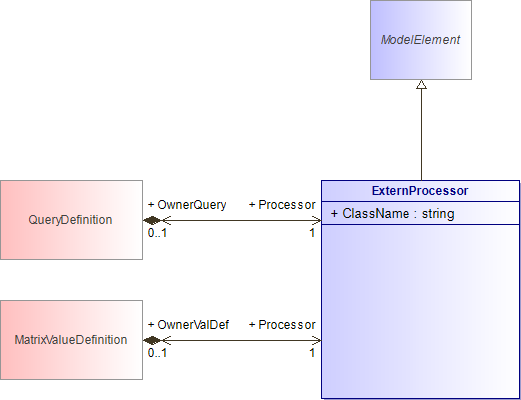Click the composition diamond at QueryDefinition
The height and width of the screenshot is (400, 521).
click(x=152, y=220)
